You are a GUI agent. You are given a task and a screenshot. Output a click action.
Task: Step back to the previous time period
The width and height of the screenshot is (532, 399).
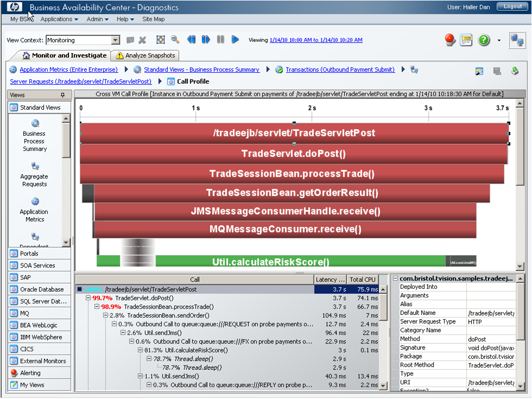(x=191, y=40)
